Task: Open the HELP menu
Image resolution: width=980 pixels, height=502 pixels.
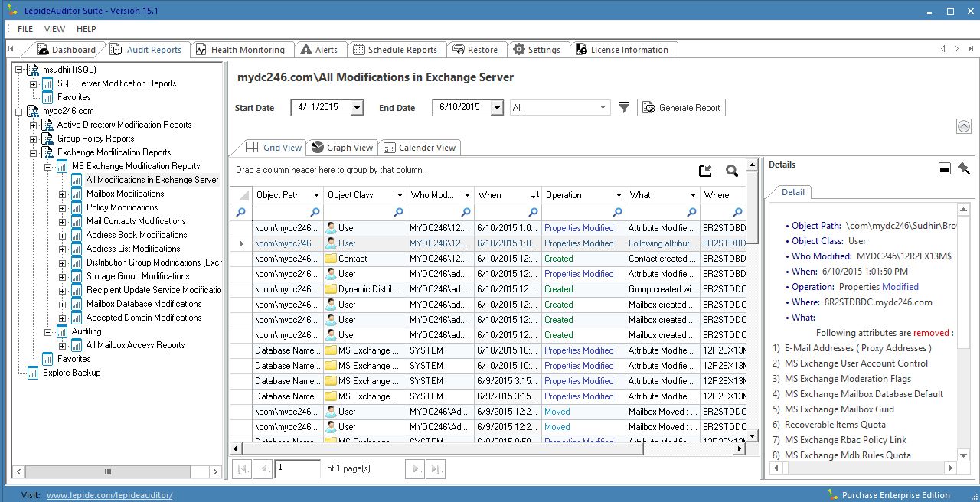Action: 87,29
